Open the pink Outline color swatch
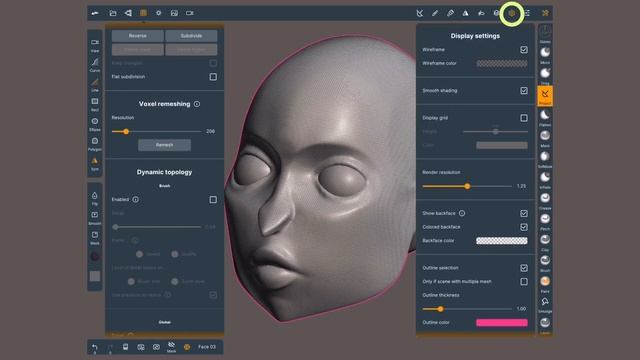 click(502, 322)
